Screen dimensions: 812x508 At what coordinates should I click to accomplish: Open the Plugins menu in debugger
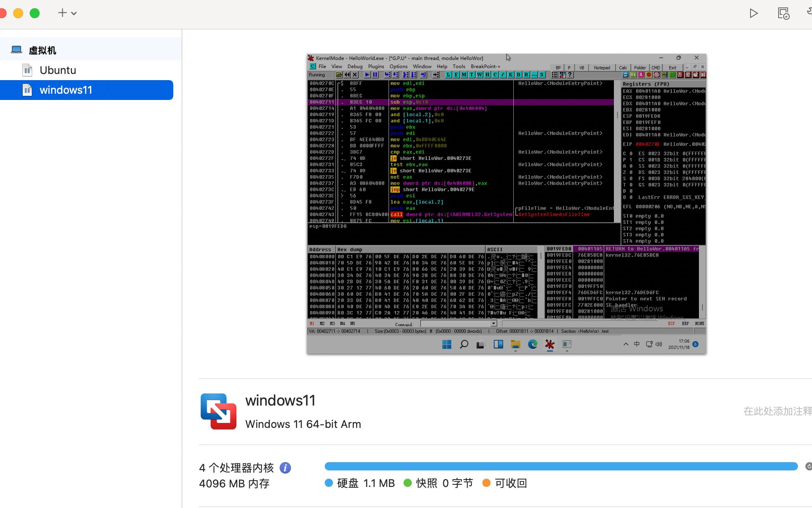[x=376, y=66]
